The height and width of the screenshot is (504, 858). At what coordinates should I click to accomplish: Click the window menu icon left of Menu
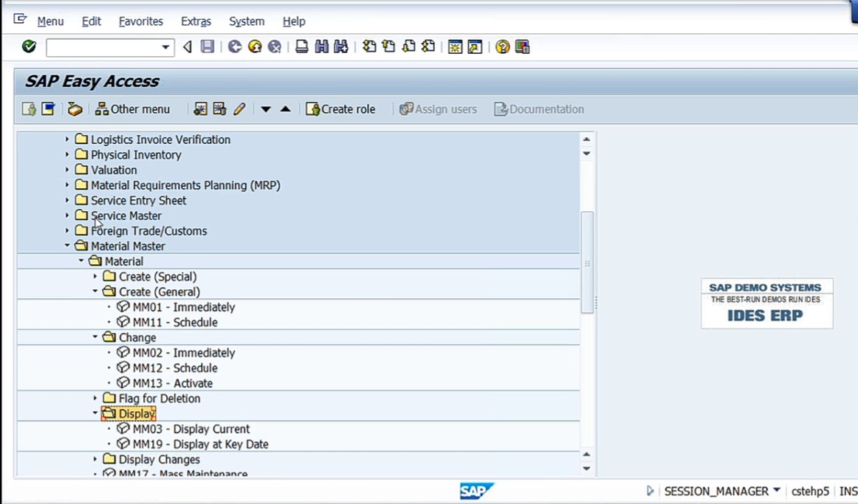click(20, 19)
